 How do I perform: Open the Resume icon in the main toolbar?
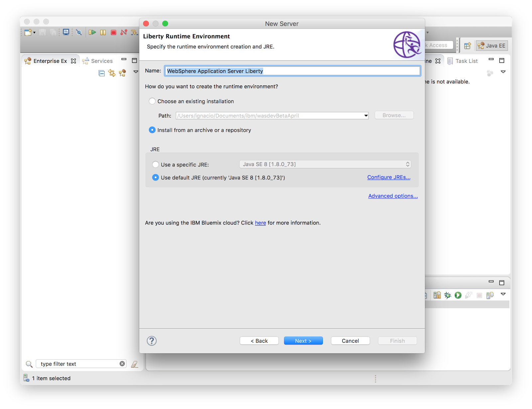[x=93, y=32]
